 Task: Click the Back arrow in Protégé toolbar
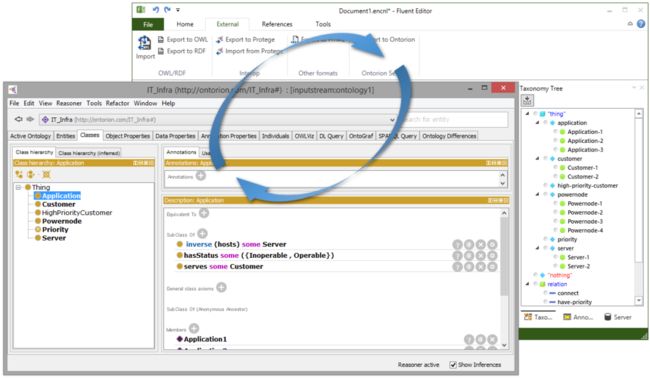pos(19,119)
